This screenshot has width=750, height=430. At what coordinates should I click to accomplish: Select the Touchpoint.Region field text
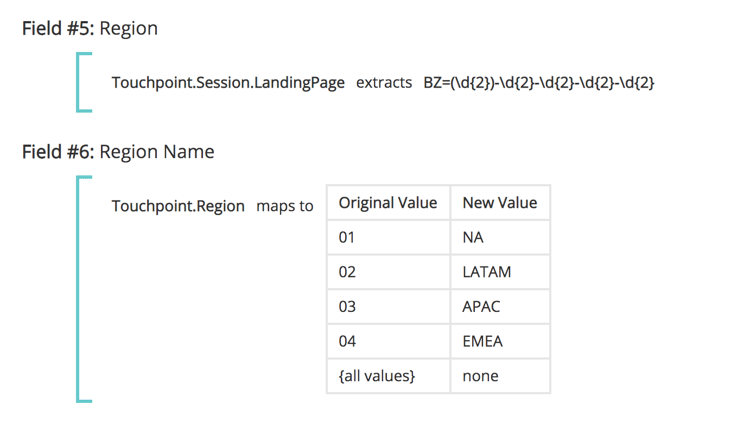click(x=178, y=206)
